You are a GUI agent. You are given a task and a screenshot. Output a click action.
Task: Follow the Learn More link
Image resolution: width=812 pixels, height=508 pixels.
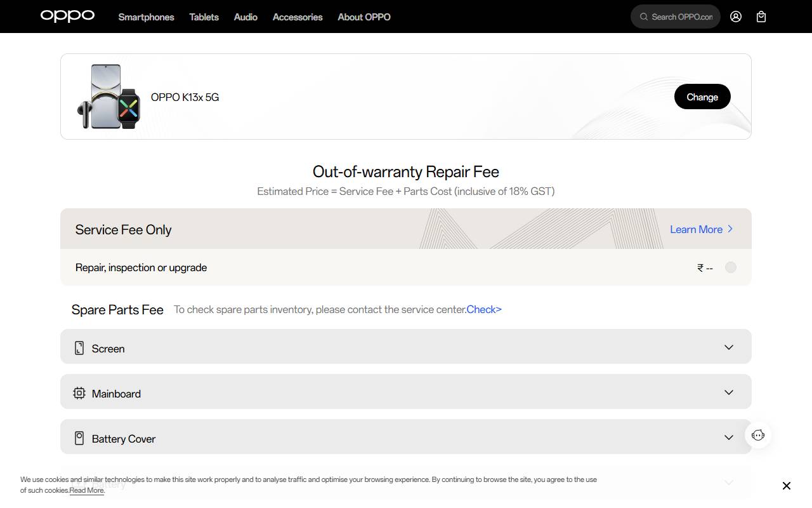pos(701,229)
